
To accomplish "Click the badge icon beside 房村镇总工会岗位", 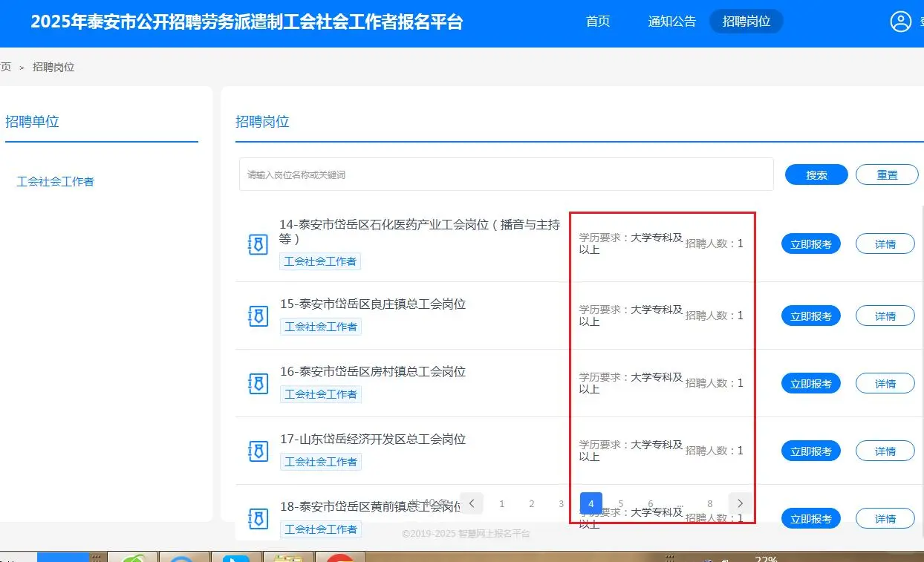I will [x=257, y=383].
